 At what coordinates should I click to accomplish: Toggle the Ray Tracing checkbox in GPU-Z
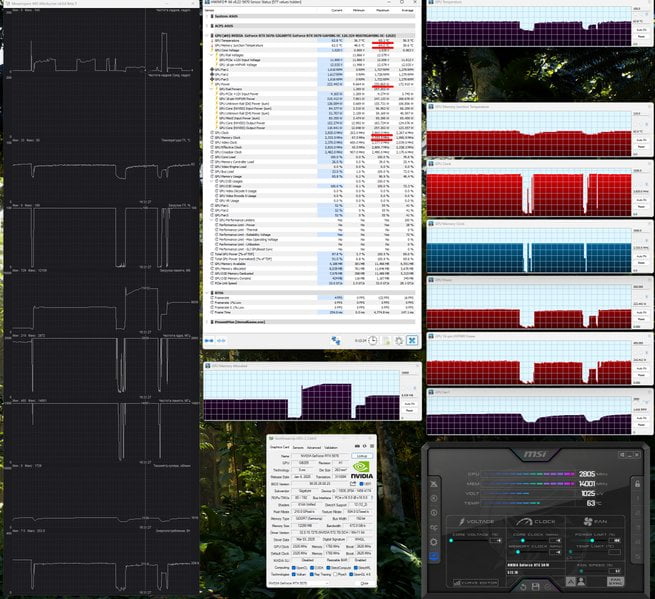click(311, 574)
